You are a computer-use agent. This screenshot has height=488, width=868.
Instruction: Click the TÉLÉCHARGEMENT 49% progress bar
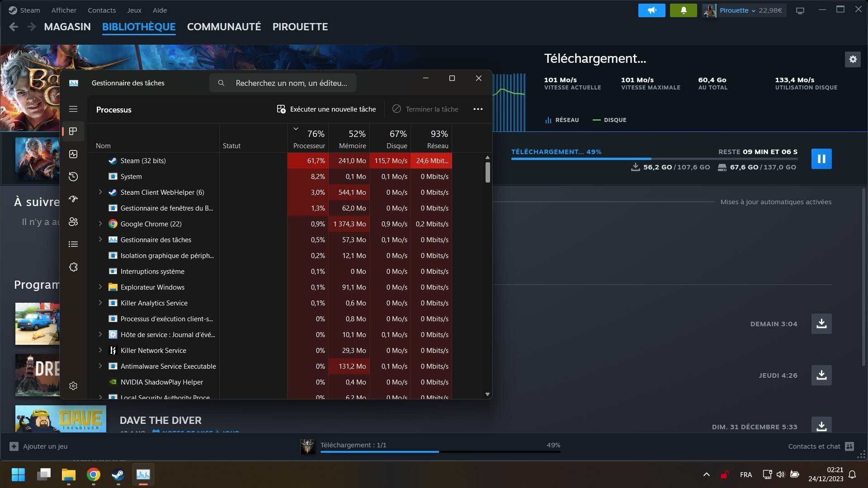654,159
